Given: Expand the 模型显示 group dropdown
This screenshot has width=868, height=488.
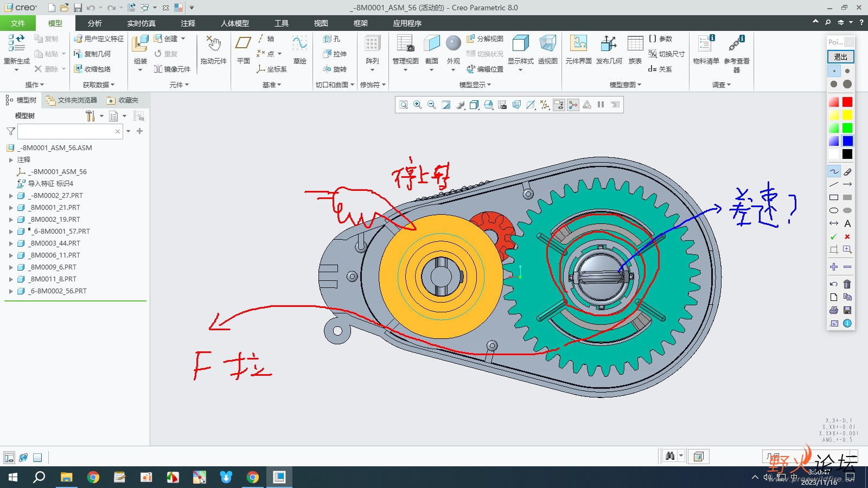Looking at the screenshot, I should pos(475,85).
